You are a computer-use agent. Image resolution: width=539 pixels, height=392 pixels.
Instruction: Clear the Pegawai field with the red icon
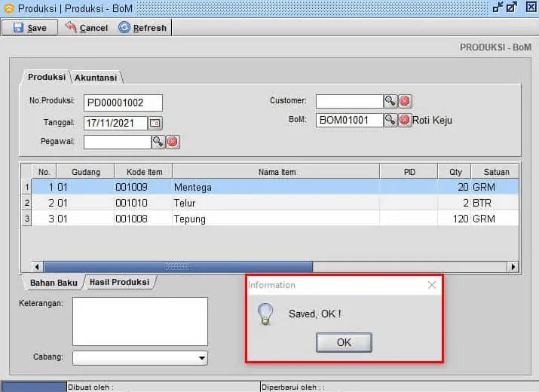point(172,141)
